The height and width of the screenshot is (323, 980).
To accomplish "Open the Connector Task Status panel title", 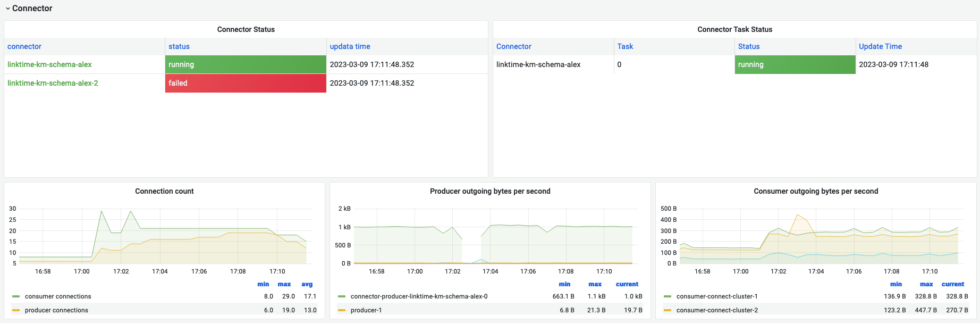I will click(x=734, y=29).
